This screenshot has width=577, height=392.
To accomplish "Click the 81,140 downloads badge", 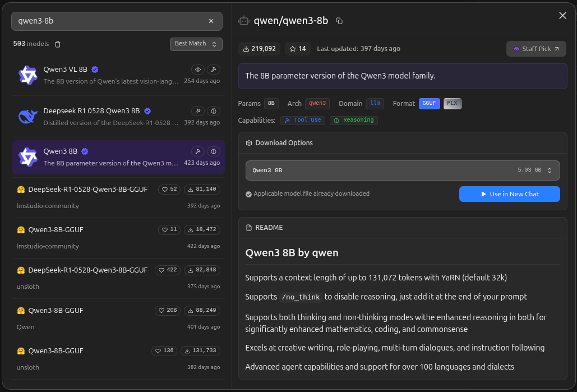I will 202,189.
